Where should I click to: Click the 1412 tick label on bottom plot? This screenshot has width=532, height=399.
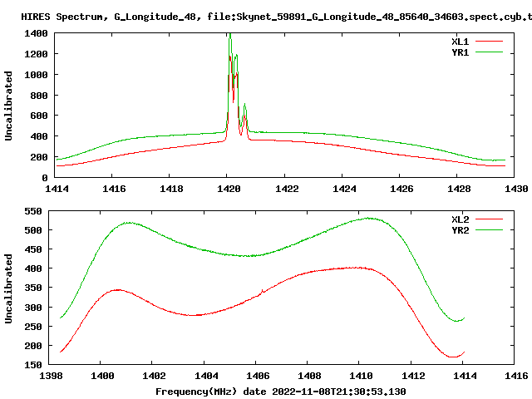pyautogui.click(x=413, y=376)
